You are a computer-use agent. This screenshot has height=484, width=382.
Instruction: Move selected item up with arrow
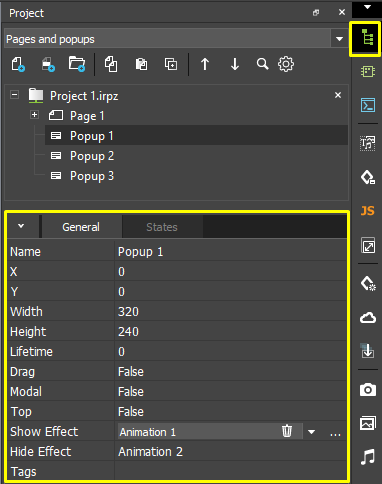(x=205, y=64)
